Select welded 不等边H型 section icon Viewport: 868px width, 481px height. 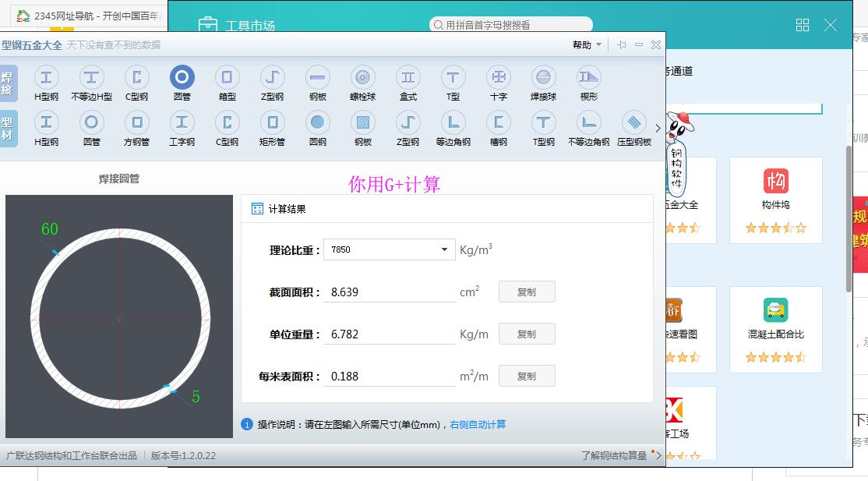tap(91, 78)
